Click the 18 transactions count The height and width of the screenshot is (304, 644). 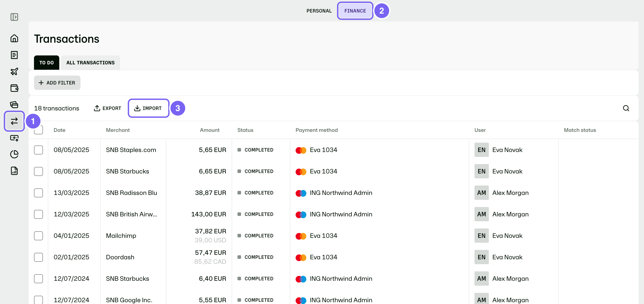tap(57, 108)
